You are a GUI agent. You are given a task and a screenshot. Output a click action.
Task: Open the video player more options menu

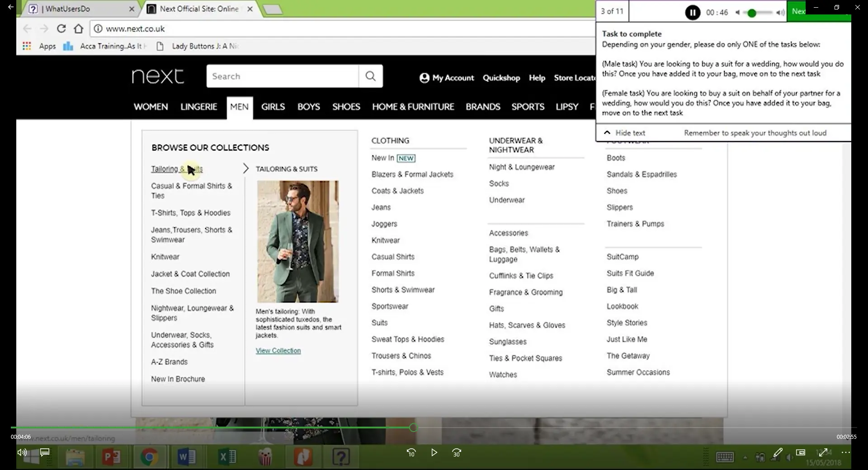[846, 452]
